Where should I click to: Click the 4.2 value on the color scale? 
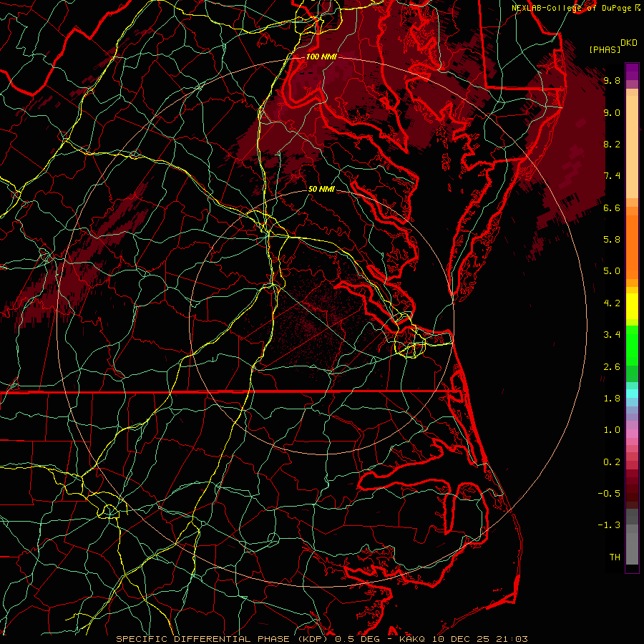coord(612,303)
